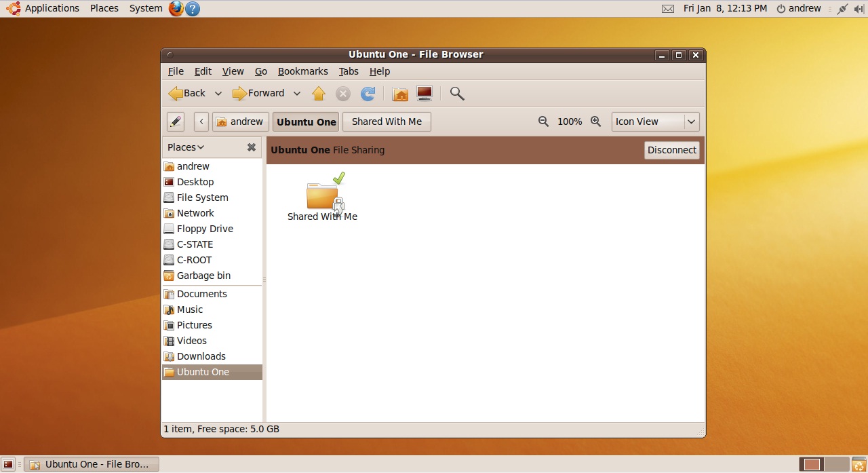Viewport: 868px width, 473px height.
Task: Zoom out with the minus magnifier
Action: pyautogui.click(x=543, y=121)
